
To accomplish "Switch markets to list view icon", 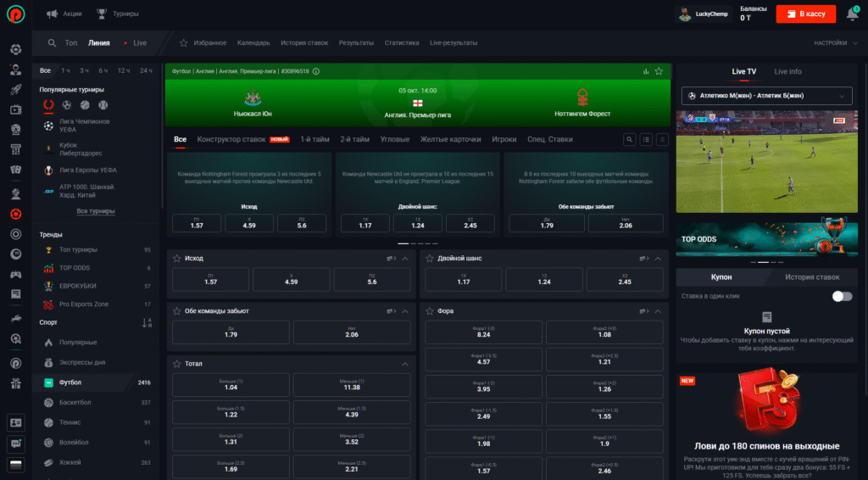I will (646, 140).
